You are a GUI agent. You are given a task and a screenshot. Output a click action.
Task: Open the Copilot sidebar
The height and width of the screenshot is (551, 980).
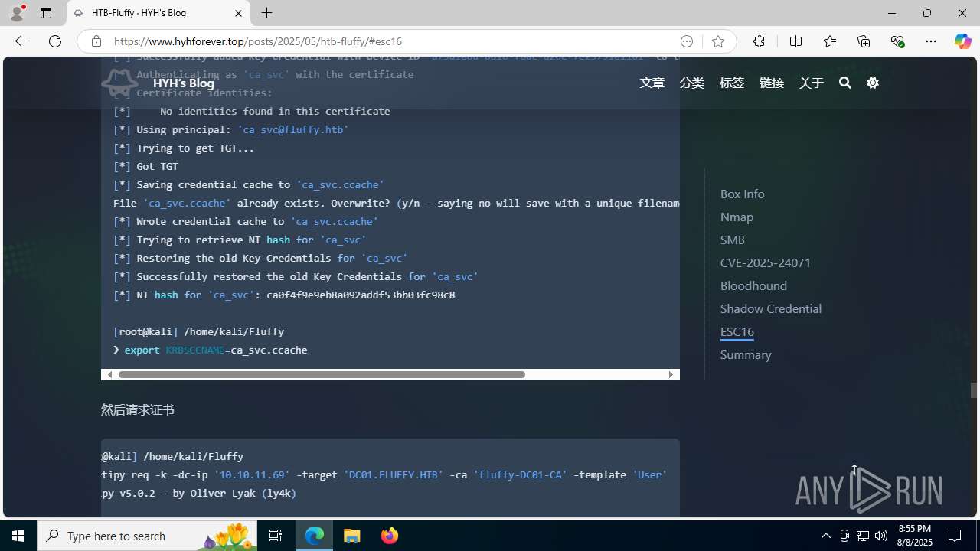point(962,41)
